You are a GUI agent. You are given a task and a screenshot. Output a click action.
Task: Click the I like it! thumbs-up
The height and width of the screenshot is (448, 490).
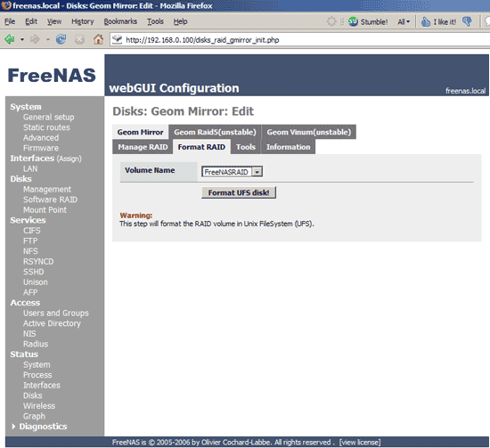pyautogui.click(x=438, y=21)
